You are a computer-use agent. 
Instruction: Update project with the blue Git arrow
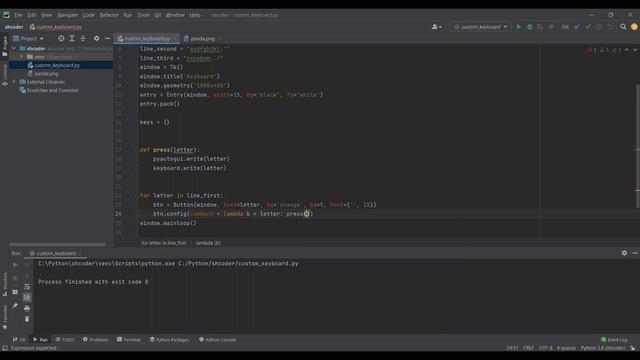point(577,27)
